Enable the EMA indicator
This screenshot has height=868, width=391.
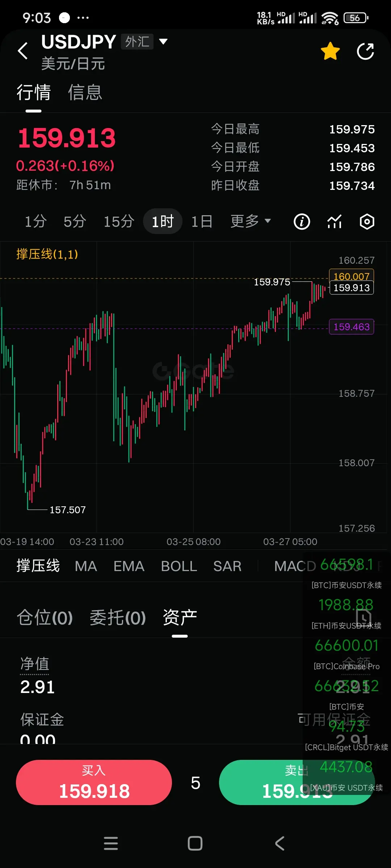pos(129,566)
